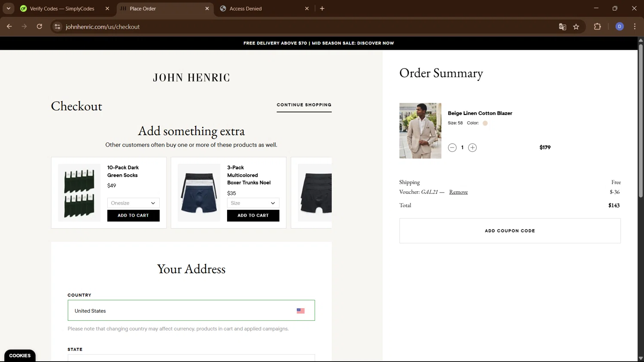Decrease blazer quantity with minus icon

tap(452, 148)
